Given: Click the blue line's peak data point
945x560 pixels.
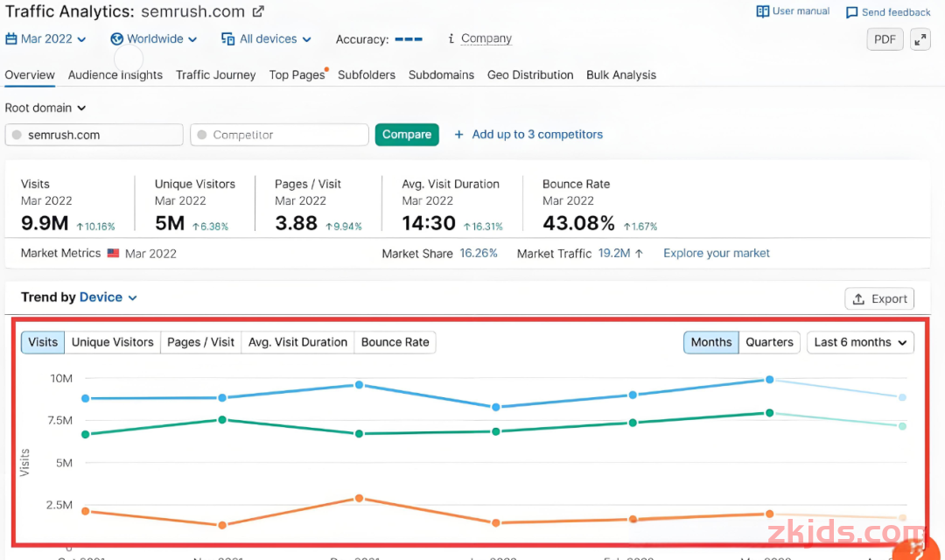Looking at the screenshot, I should 770,380.
